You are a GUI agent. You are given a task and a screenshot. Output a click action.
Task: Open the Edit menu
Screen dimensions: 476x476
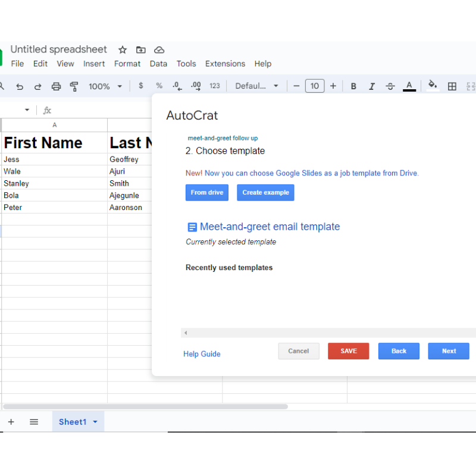pyautogui.click(x=40, y=64)
